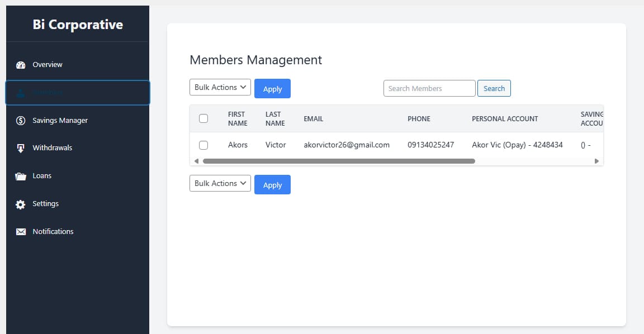The width and height of the screenshot is (644, 334).
Task: Click the Notifications envelope icon
Action: (21, 232)
